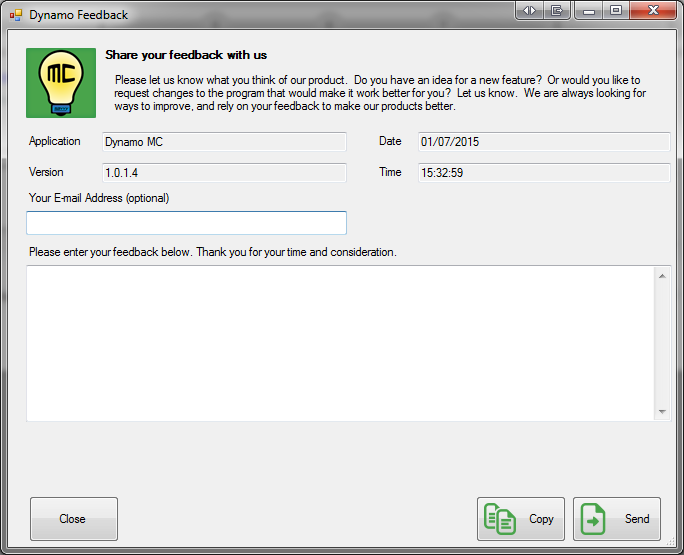Click the left-right arrows title bar button
The width and height of the screenshot is (684, 555).
point(529,10)
